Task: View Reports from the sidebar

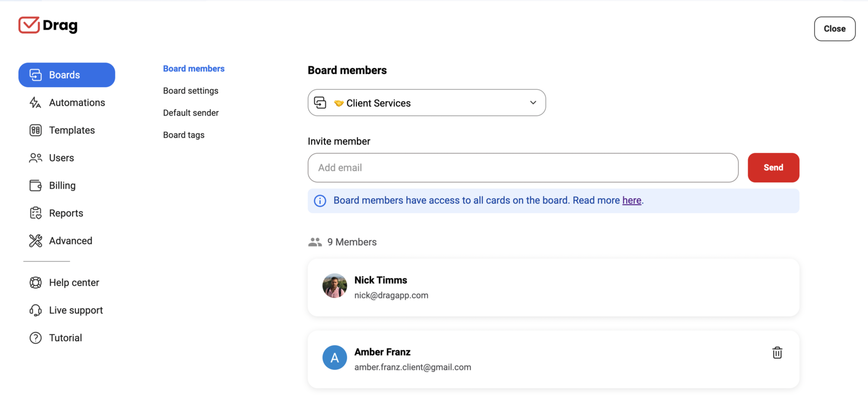Action: tap(67, 213)
